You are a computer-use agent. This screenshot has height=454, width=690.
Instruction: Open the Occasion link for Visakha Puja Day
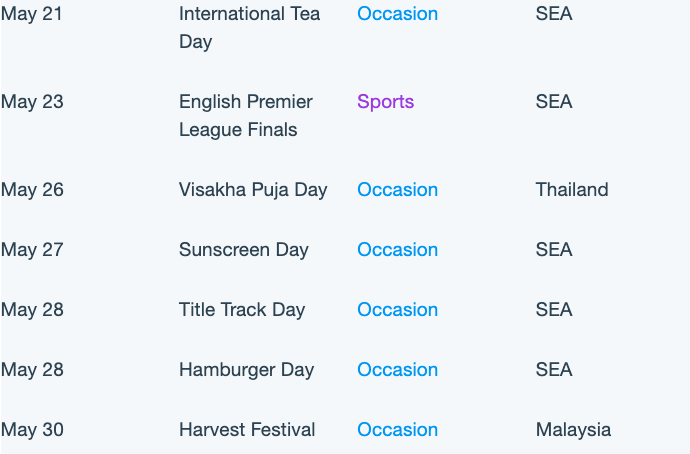pyautogui.click(x=397, y=190)
